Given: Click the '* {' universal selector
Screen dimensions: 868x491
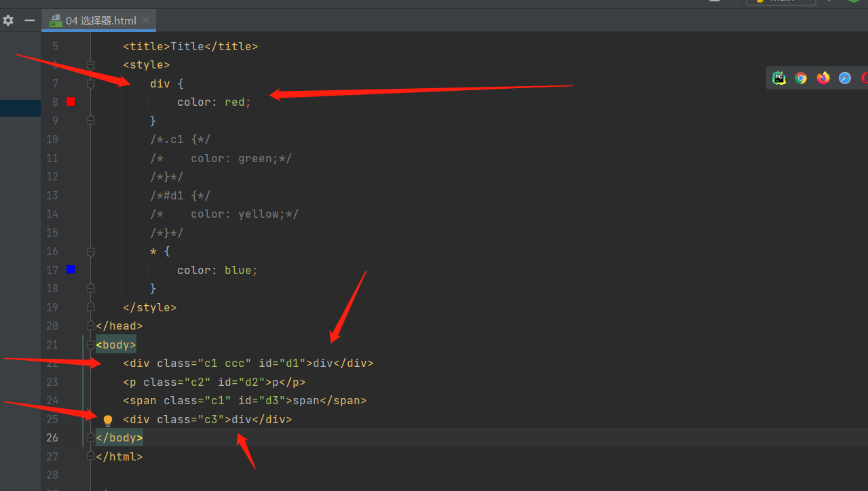Looking at the screenshot, I should (x=160, y=252).
